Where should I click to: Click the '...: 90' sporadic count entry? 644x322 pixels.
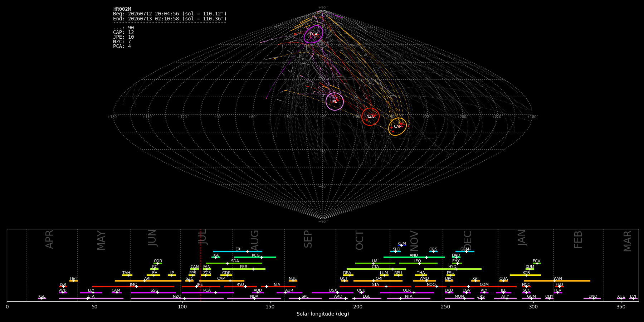click(x=123, y=28)
